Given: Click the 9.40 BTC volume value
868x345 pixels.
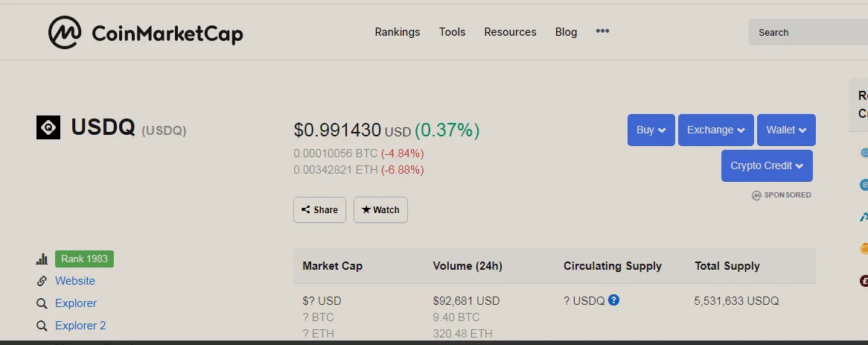Looking at the screenshot, I should (x=456, y=317).
